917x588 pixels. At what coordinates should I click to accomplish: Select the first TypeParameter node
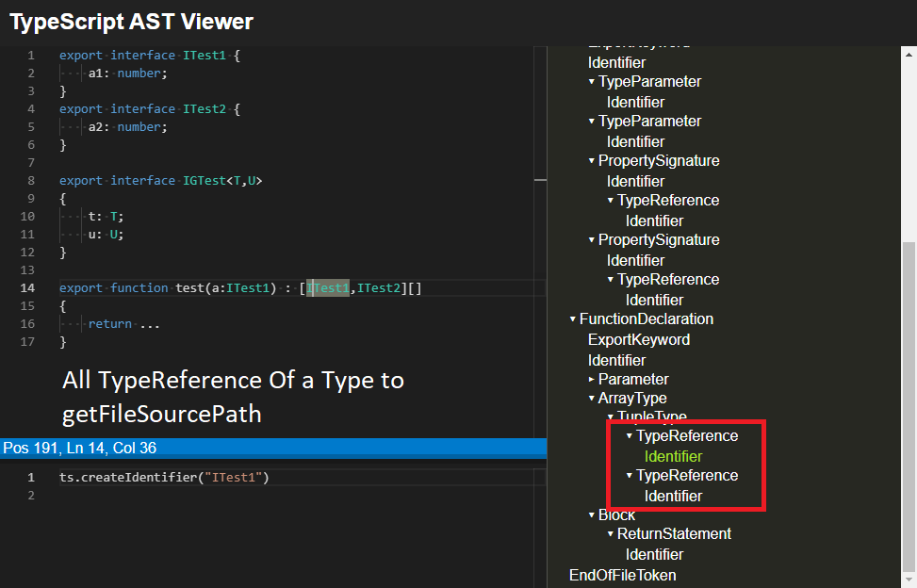point(648,81)
